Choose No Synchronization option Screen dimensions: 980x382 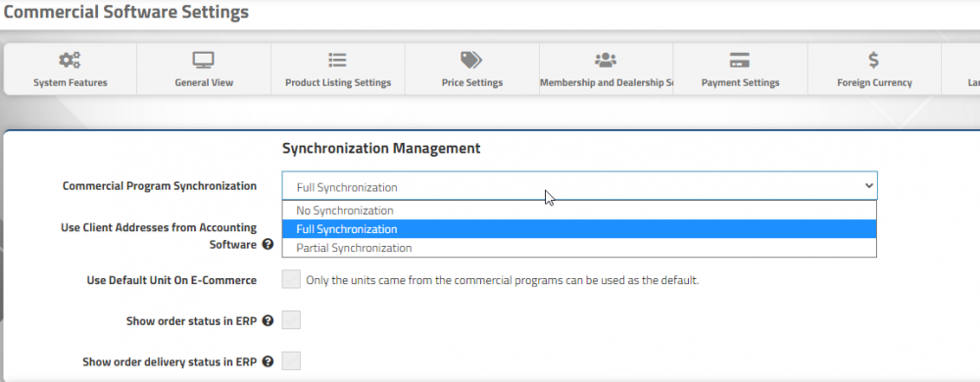[579, 211]
